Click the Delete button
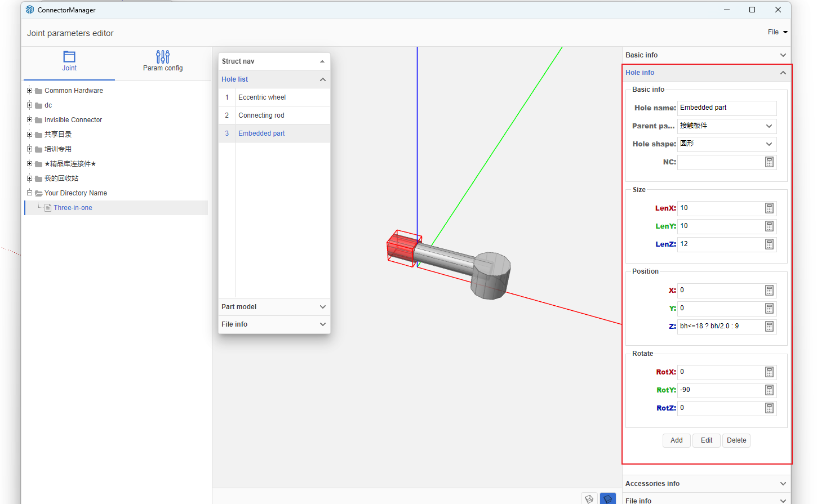Viewport: 817px width, 504px height. click(736, 440)
